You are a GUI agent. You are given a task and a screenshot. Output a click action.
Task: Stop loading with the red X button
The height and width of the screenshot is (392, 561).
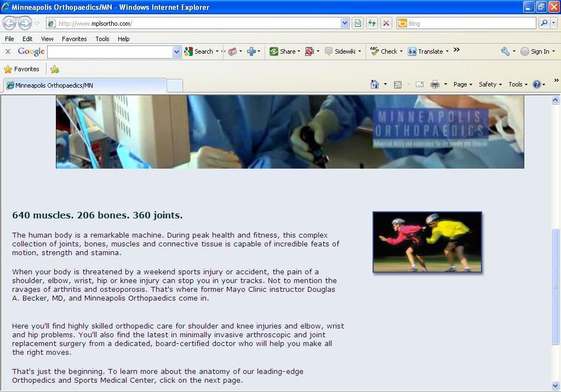[386, 23]
